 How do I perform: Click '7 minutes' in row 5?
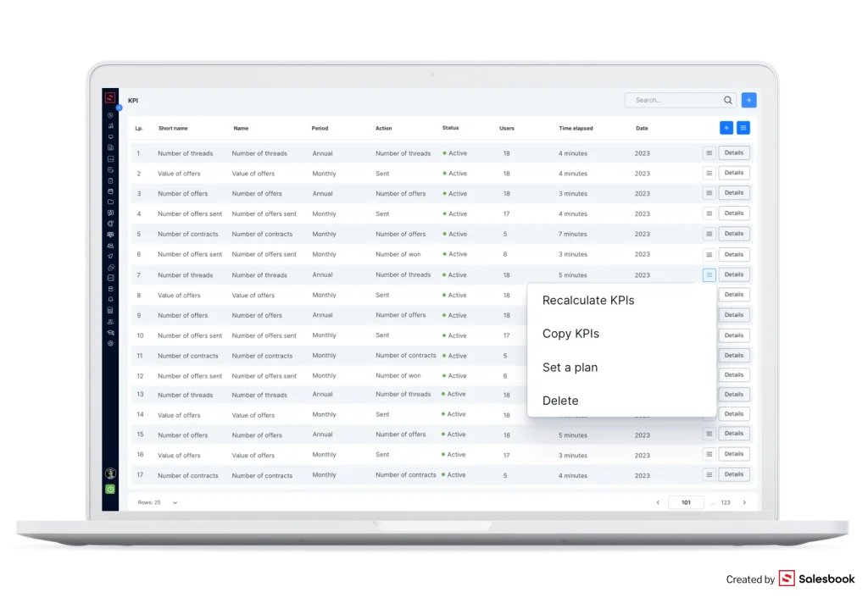[x=572, y=234]
